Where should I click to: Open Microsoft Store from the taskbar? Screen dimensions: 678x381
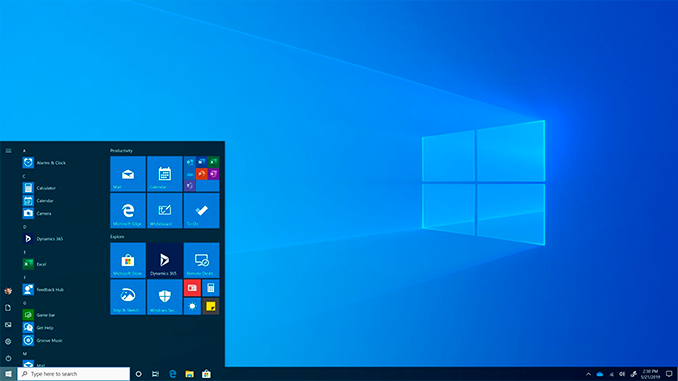[x=206, y=374]
